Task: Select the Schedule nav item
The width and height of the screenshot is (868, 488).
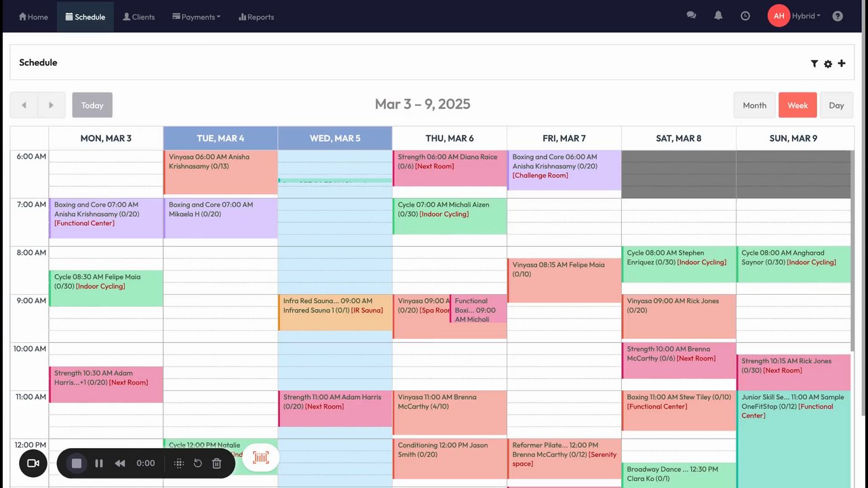Action: click(x=85, y=17)
